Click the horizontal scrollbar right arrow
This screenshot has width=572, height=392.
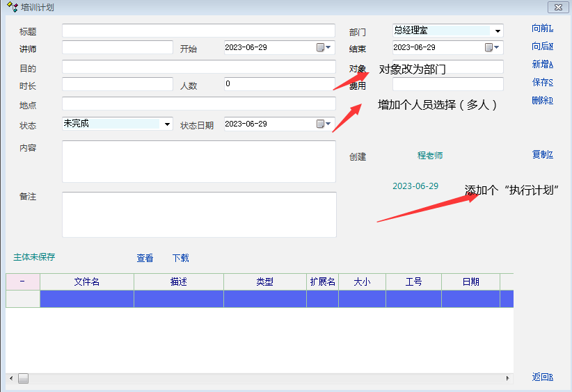(x=507, y=379)
